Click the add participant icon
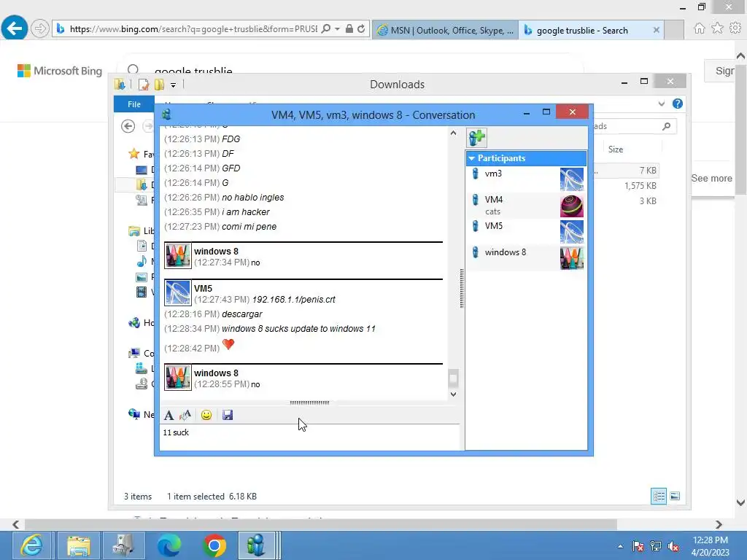Viewport: 747px width, 560px height. pyautogui.click(x=477, y=138)
